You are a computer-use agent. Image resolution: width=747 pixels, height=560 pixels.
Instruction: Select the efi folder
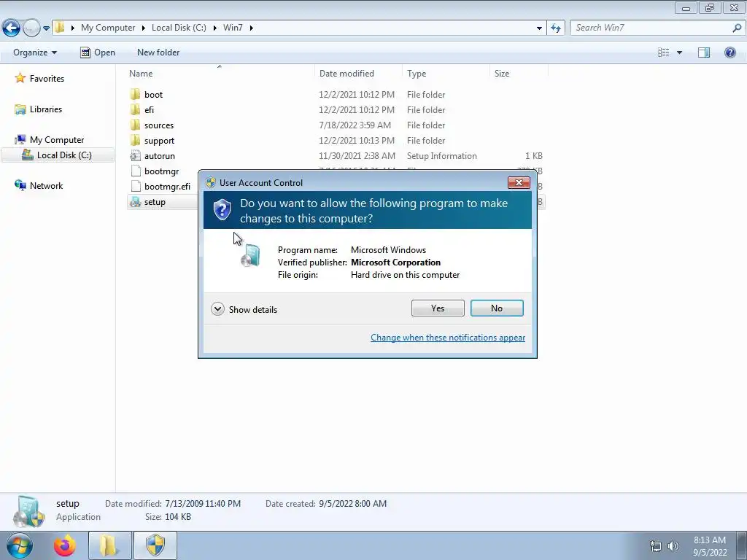[149, 110]
